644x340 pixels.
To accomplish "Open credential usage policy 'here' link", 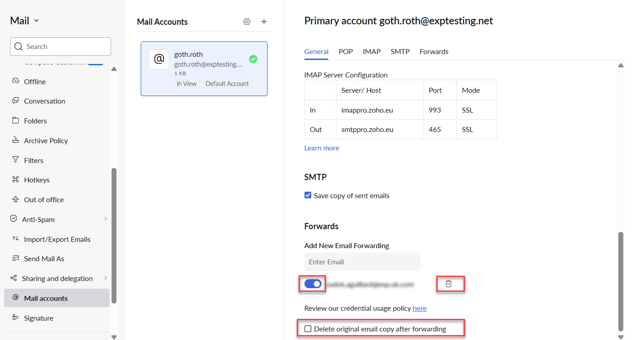I will (419, 308).
